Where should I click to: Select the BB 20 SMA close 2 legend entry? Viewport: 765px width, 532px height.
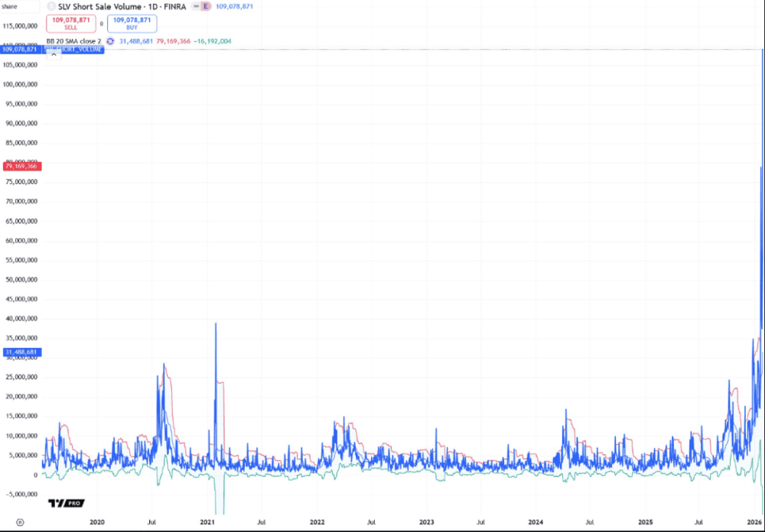pos(73,41)
